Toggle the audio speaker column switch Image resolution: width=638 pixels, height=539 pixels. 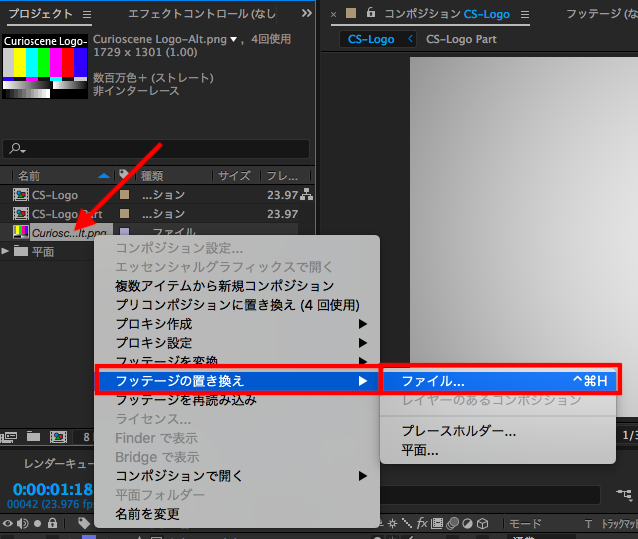tap(22, 524)
